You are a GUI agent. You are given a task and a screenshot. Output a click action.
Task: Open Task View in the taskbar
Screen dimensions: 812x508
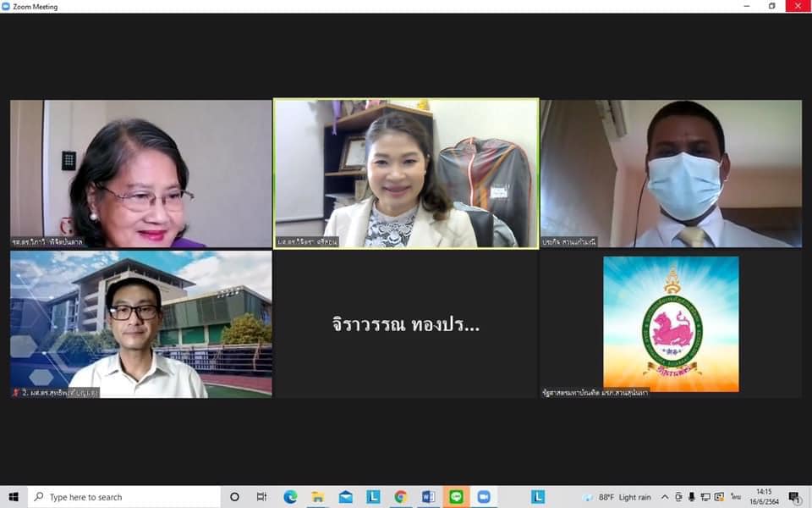click(262, 497)
